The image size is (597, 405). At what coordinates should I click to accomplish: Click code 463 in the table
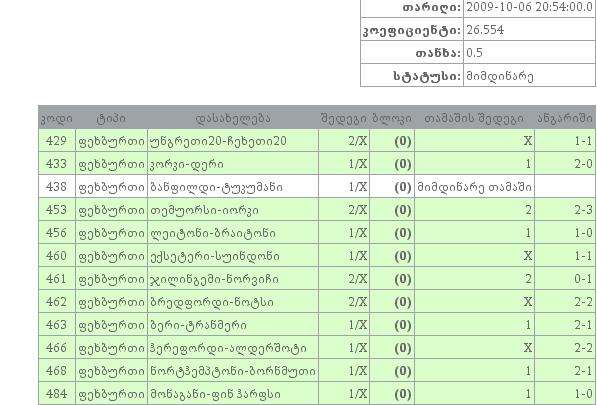click(x=56, y=325)
